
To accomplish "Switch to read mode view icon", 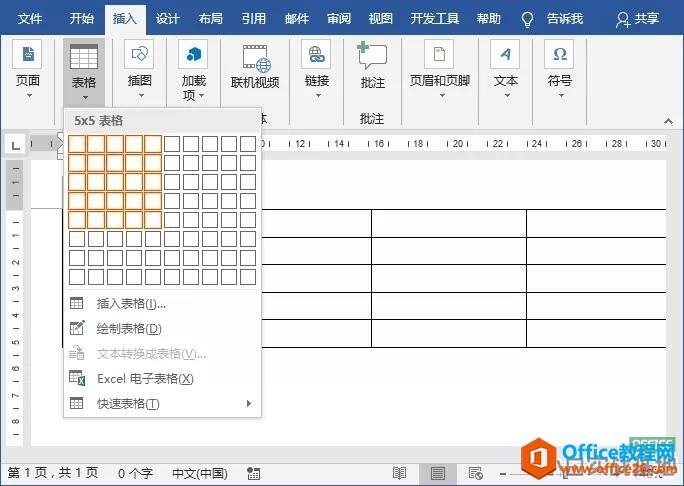I will click(x=399, y=473).
